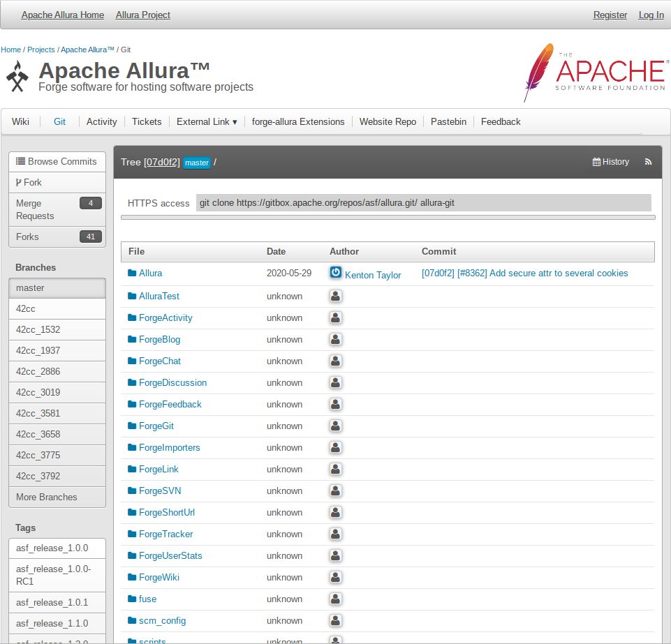Click the Browse Commits list icon
Image resolution: width=671 pixels, height=644 pixels.
pos(20,161)
